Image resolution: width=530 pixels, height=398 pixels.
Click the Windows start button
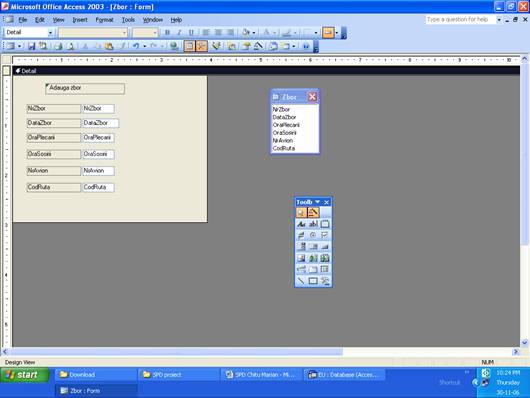pos(25,375)
